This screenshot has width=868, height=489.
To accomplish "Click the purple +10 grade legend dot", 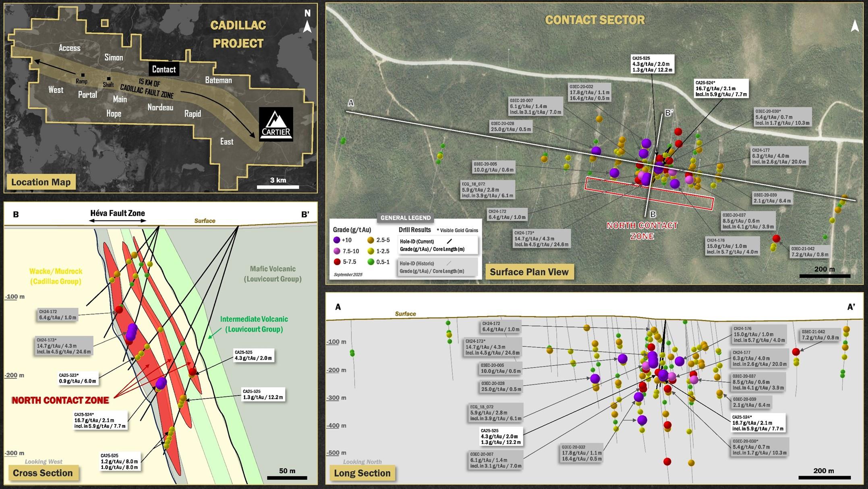I will click(337, 240).
